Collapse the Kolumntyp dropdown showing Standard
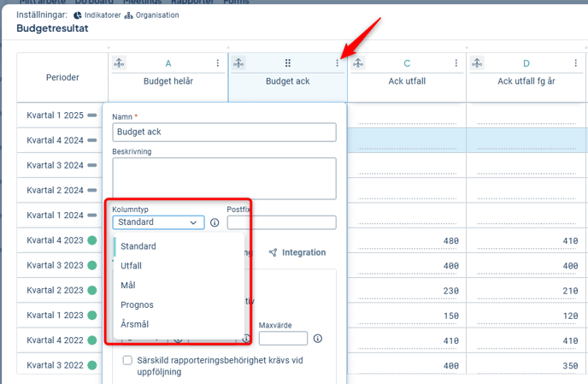Screen dimensions: 588x384 pyautogui.click(x=158, y=222)
